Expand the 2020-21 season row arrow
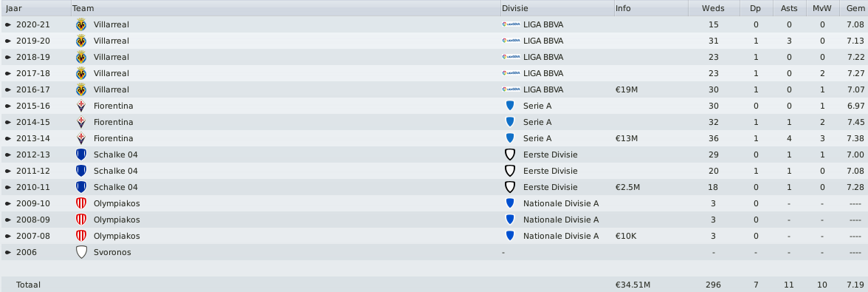Image resolution: width=868 pixels, height=292 pixels. [7, 24]
